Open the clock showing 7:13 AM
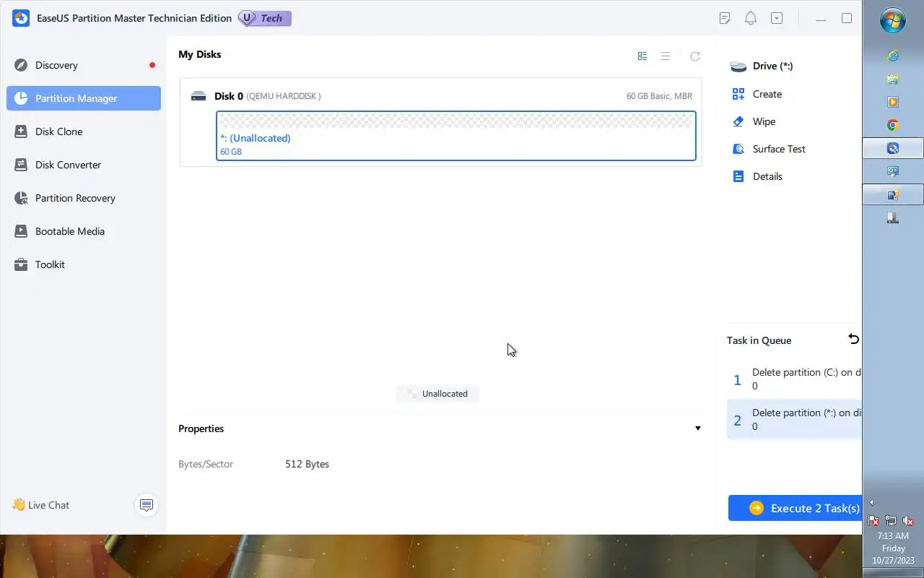 point(893,548)
